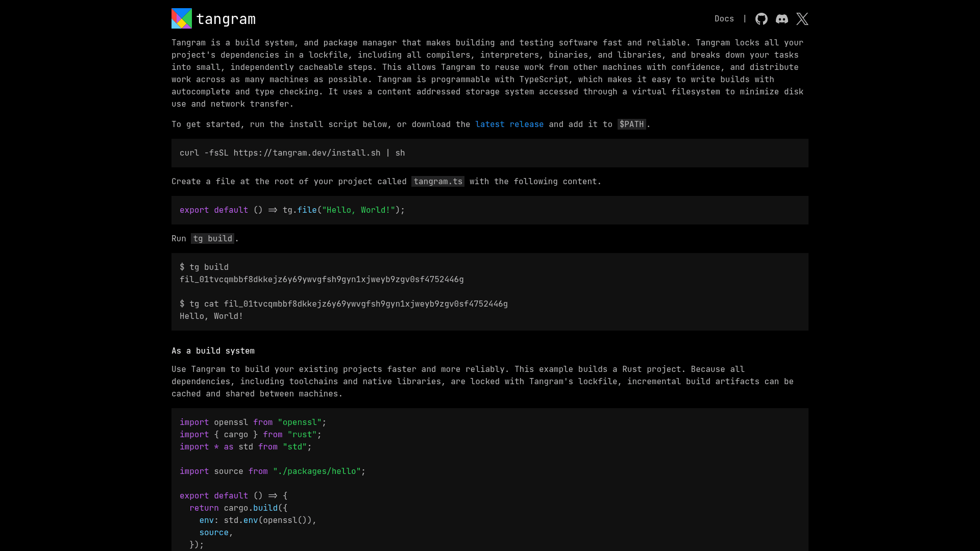Click the "return cargo.build({" code line

coord(238,508)
